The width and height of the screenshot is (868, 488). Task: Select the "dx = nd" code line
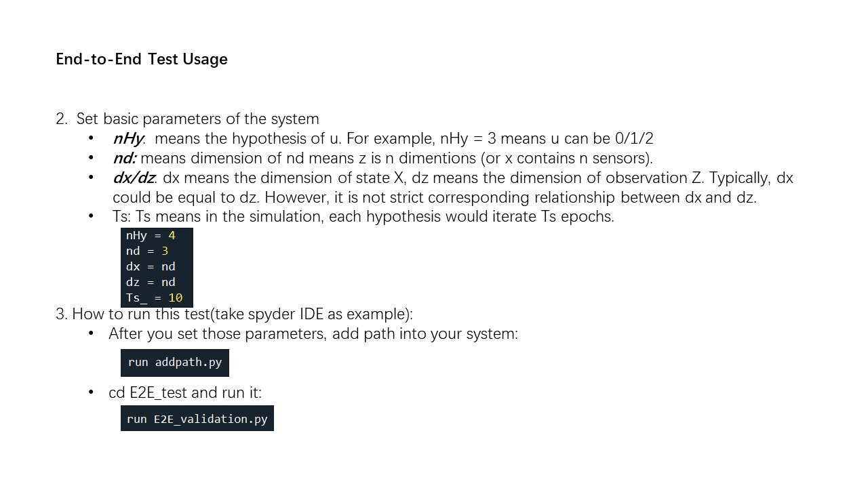pos(151,267)
